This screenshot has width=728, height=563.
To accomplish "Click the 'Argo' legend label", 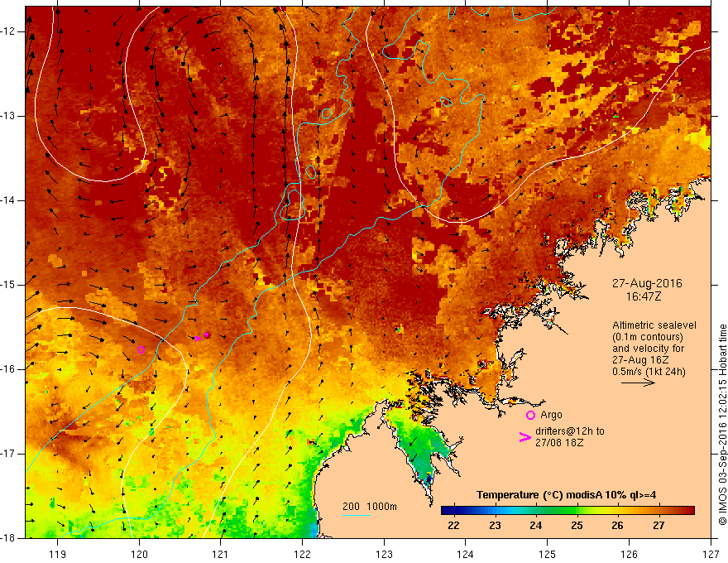I will coord(551,415).
